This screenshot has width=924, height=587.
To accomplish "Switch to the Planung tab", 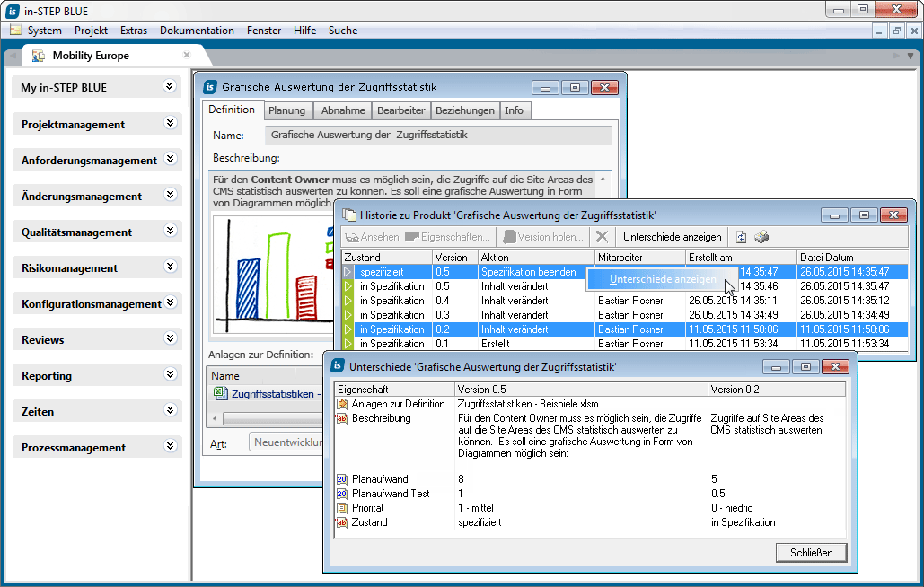I will click(287, 110).
